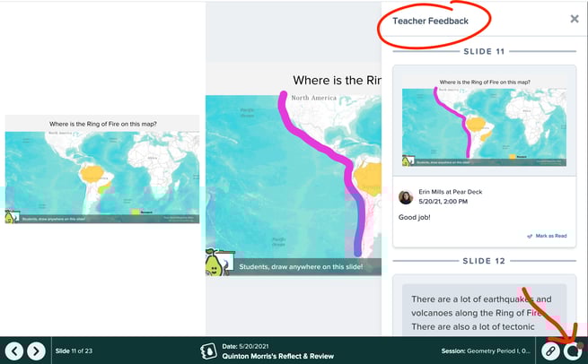Open the Slide 12 earthquakes response card
588x364 pixels.
tap(484, 310)
